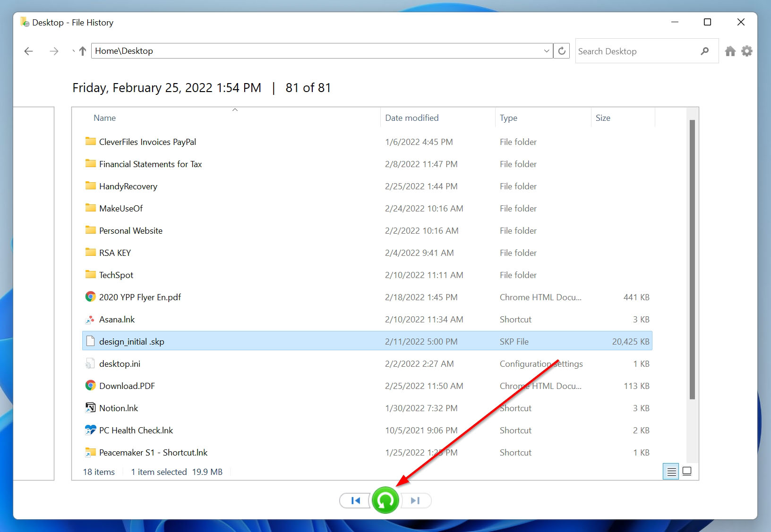Refresh the view with the refresh icon

point(561,51)
